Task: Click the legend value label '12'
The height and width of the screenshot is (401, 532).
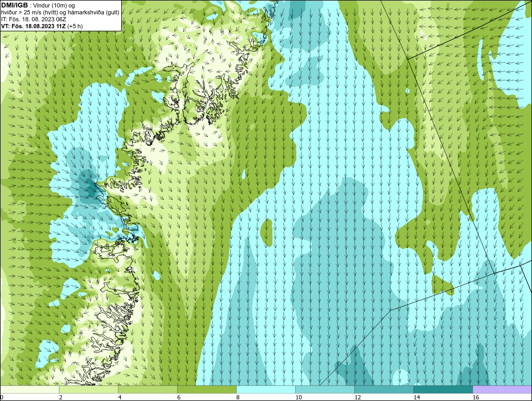Action: click(x=358, y=397)
